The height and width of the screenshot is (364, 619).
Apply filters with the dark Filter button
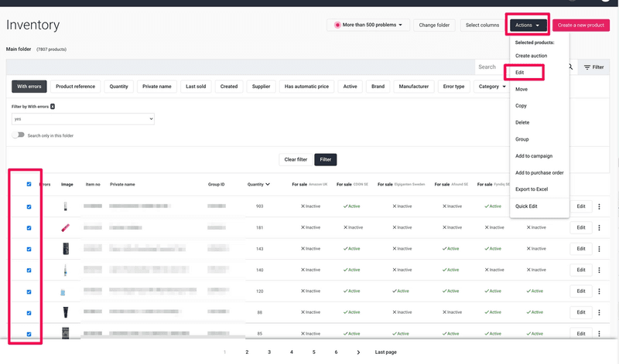pyautogui.click(x=325, y=160)
